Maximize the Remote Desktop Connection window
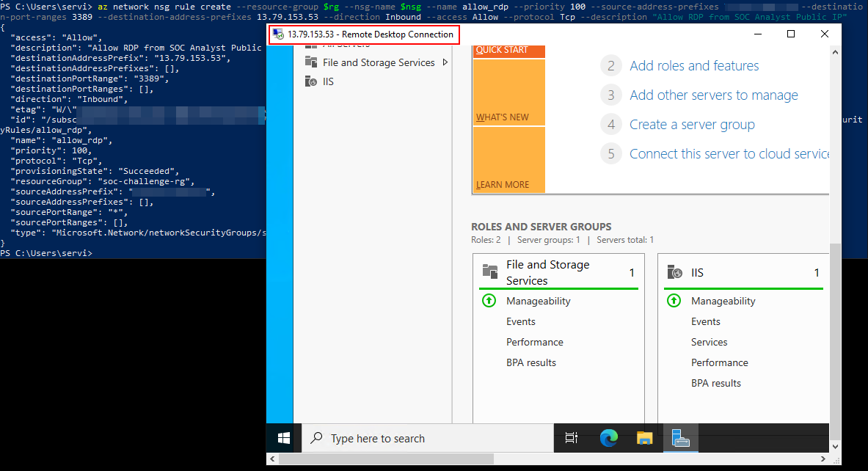Image resolution: width=868 pixels, height=471 pixels. coord(791,34)
